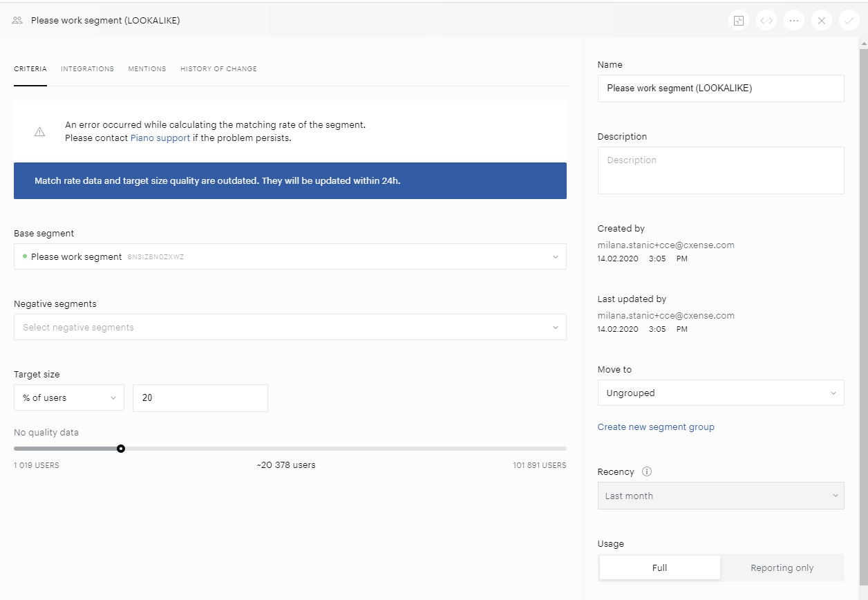Expand the Base segment dropdown
The height and width of the screenshot is (600, 868).
coord(290,256)
